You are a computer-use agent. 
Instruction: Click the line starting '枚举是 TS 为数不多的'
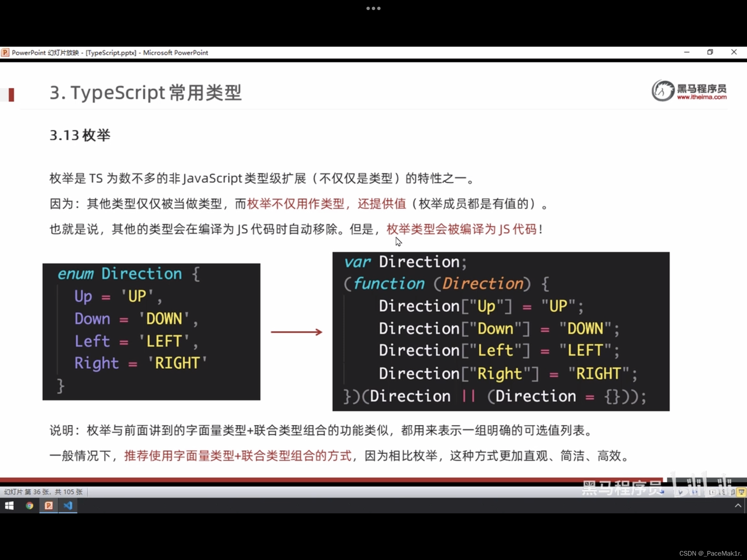262,178
